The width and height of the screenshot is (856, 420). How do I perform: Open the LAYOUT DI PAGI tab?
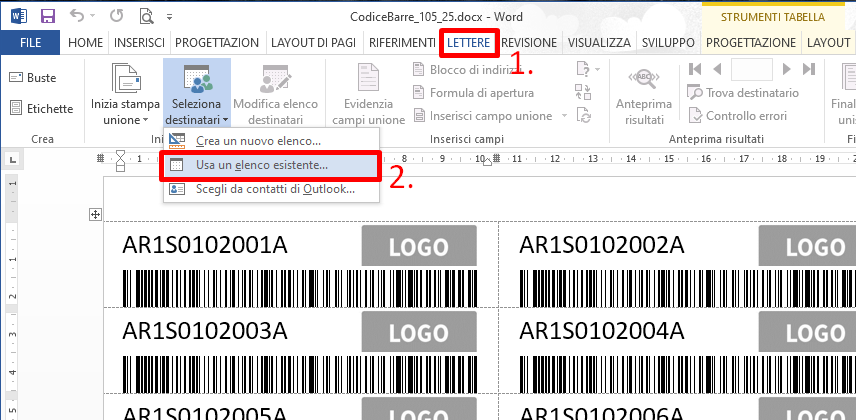tap(313, 43)
